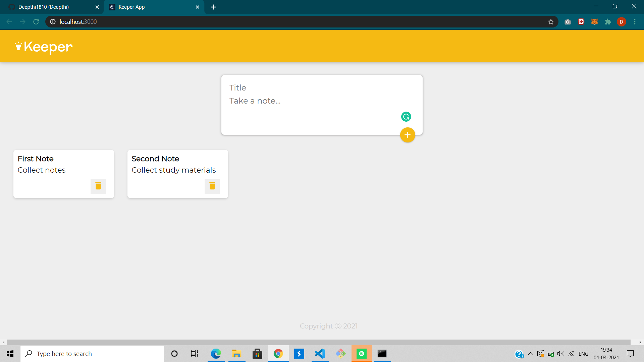
Task: Reload the localhost page
Action: (x=36, y=22)
